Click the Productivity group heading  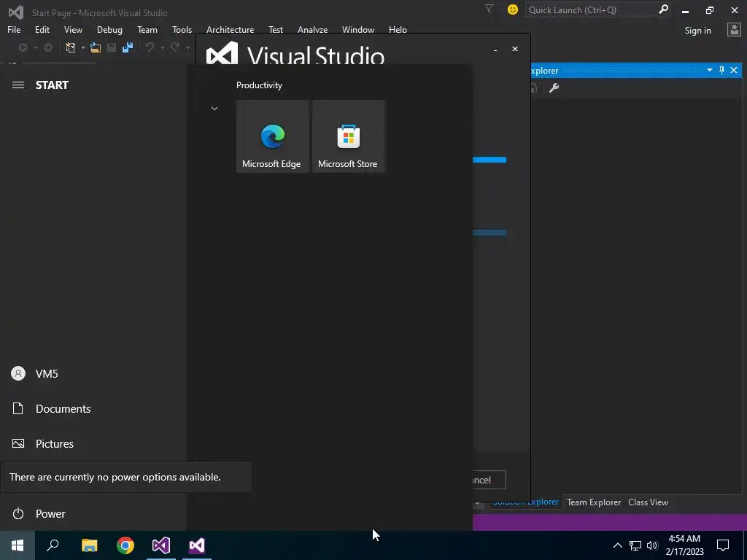point(259,85)
